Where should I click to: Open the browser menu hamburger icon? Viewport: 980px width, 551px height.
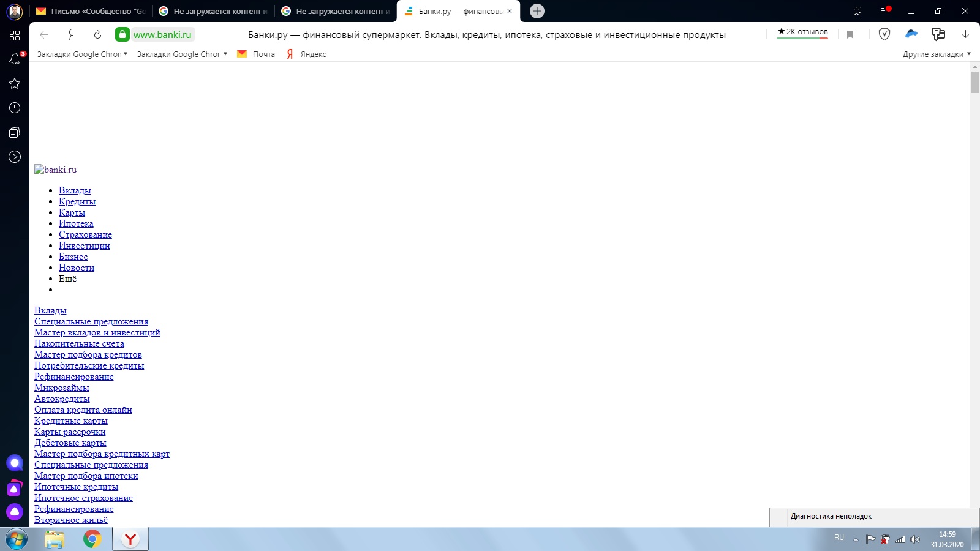pos(884,11)
